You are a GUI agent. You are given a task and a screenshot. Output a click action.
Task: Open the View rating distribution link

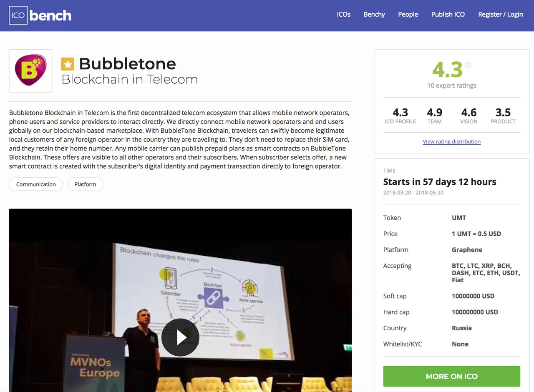(x=451, y=142)
